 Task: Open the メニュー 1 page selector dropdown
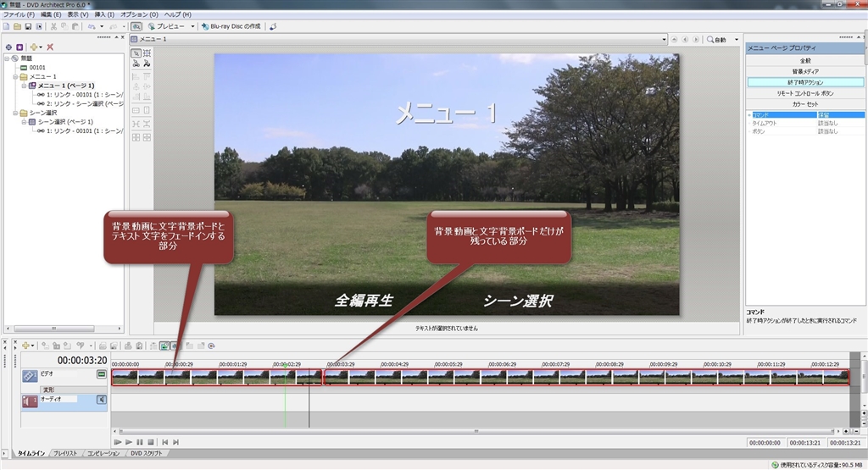[x=664, y=39]
